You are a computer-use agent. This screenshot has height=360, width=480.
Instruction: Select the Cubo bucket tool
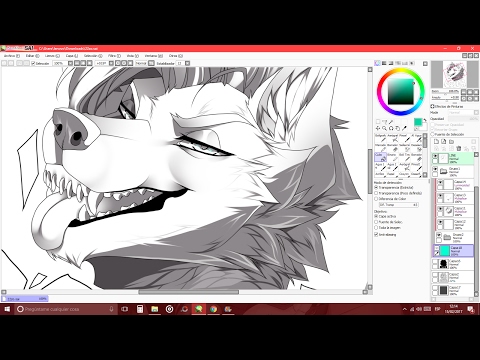[380, 157]
